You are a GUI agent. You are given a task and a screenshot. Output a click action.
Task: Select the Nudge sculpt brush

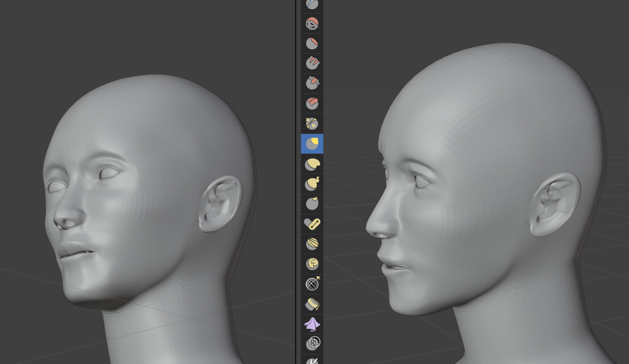pyautogui.click(x=312, y=244)
